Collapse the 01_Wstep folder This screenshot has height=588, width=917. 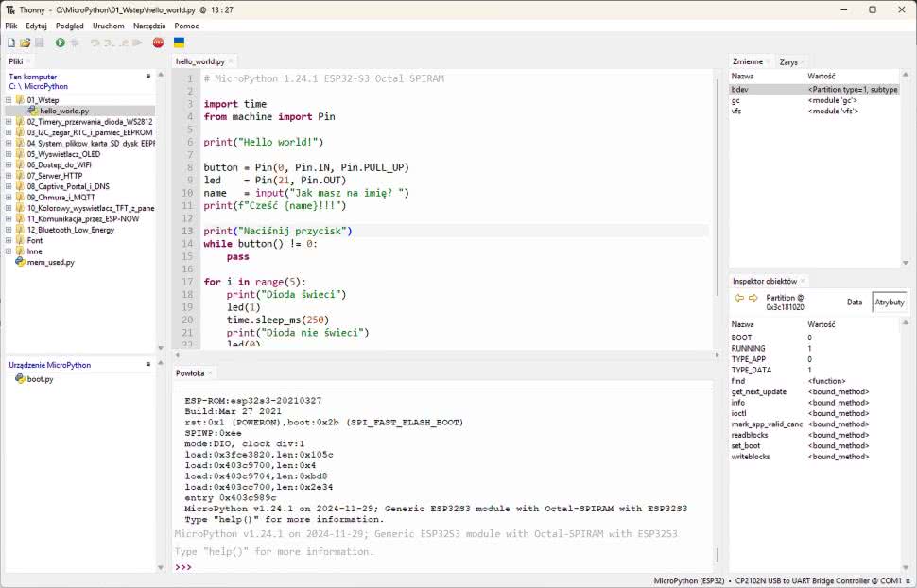pyautogui.click(x=9, y=99)
